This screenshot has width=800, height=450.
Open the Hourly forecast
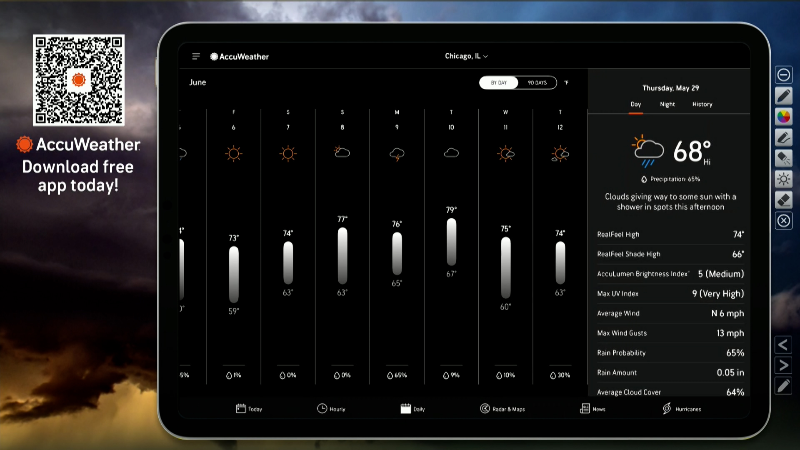click(x=330, y=409)
